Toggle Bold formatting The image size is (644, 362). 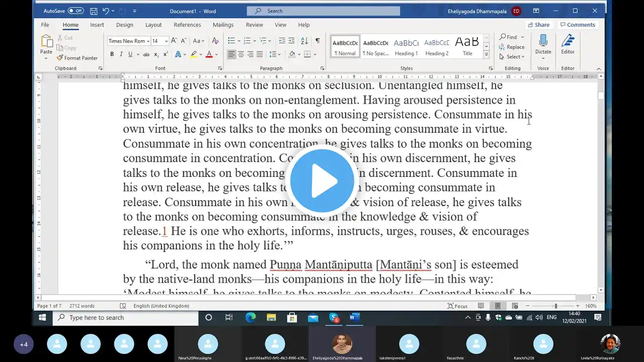tap(112, 54)
